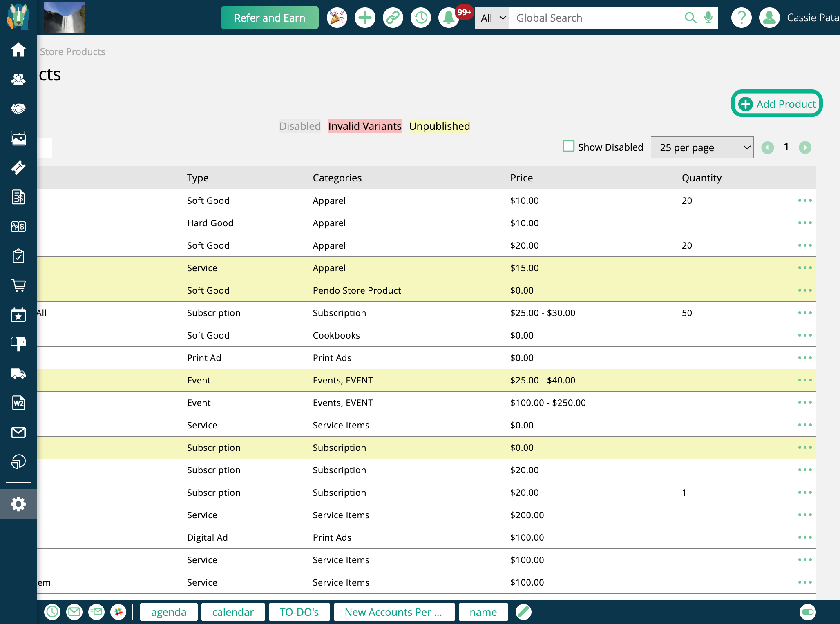Click the Add Product button

(776, 104)
